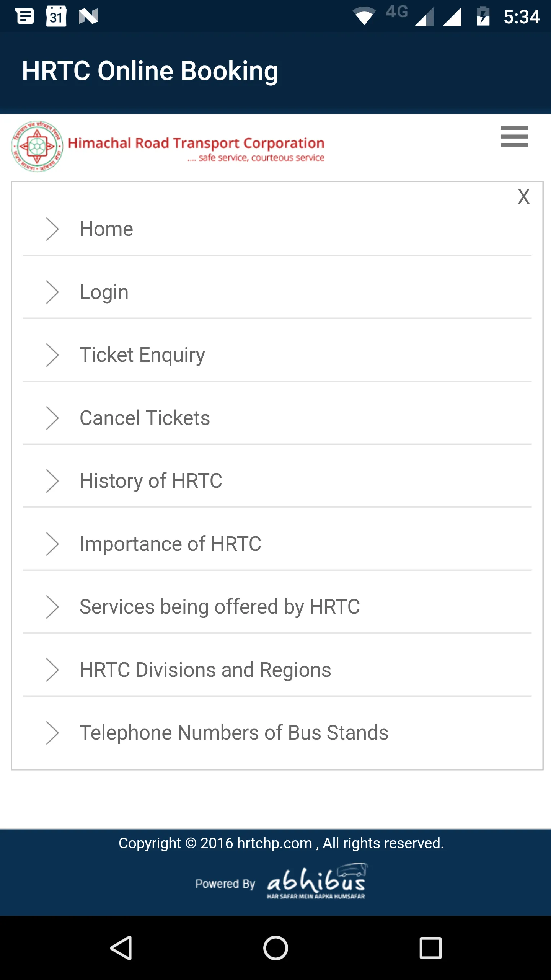View Importance of HRTC page

click(x=170, y=544)
